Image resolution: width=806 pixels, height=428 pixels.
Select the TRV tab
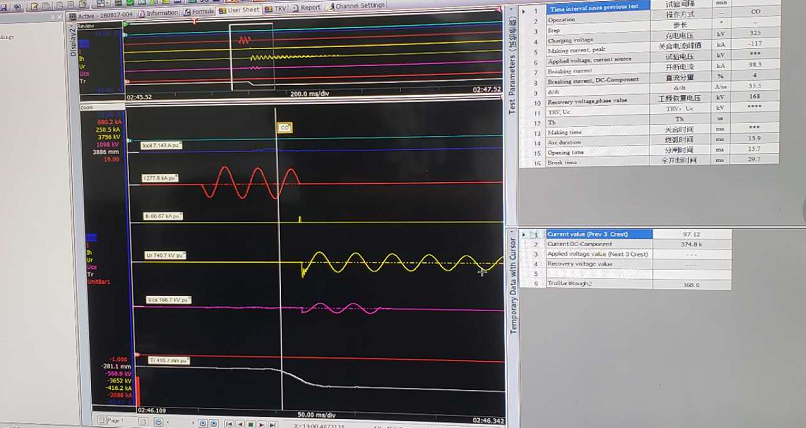[276, 8]
